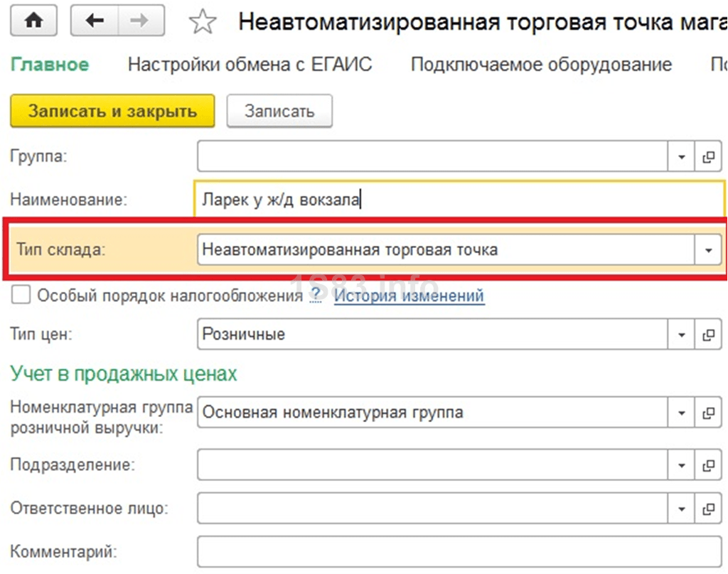Click the tax help question mark
The image size is (728, 574).
pos(316,296)
